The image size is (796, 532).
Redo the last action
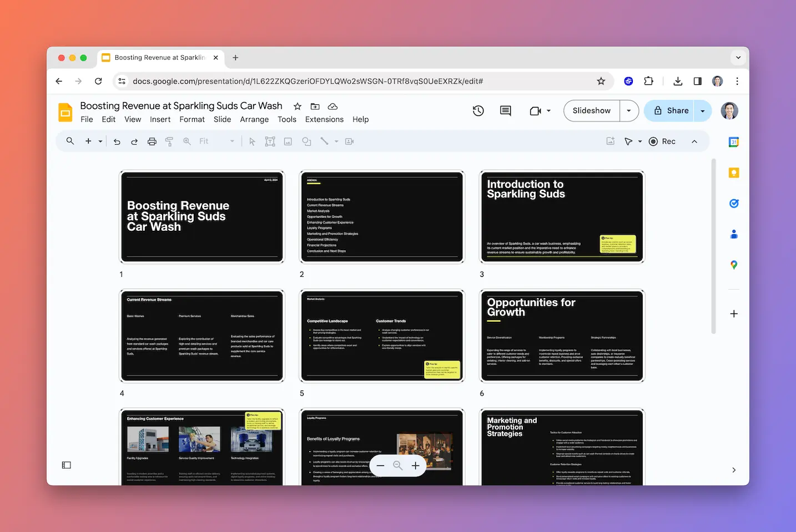134,141
